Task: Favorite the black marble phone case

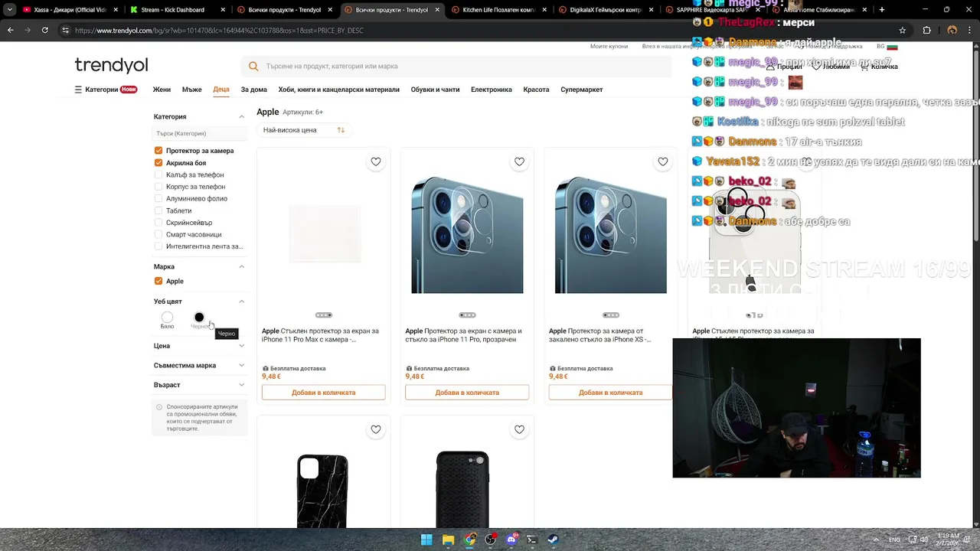Action: (x=376, y=429)
